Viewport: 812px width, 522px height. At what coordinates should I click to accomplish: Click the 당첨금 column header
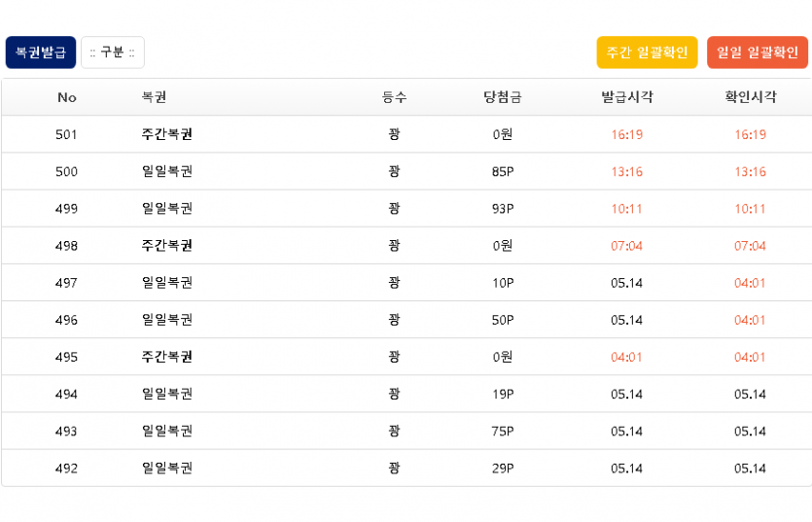coord(502,97)
